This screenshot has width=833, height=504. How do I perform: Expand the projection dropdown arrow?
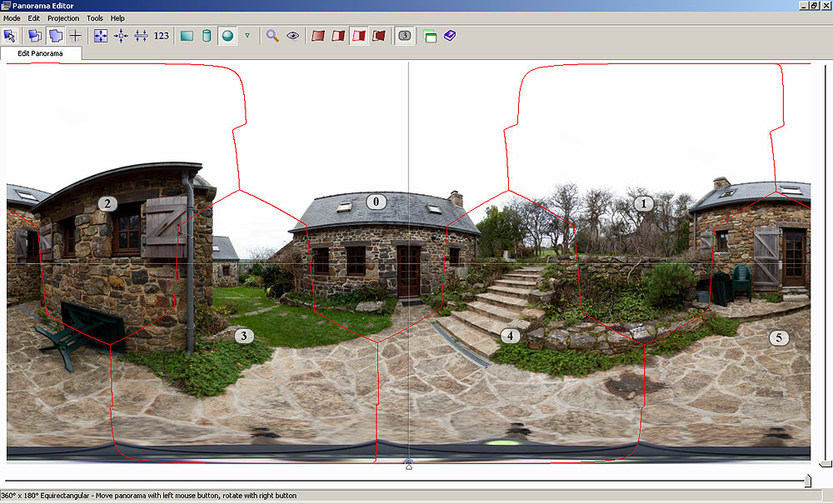[x=247, y=36]
